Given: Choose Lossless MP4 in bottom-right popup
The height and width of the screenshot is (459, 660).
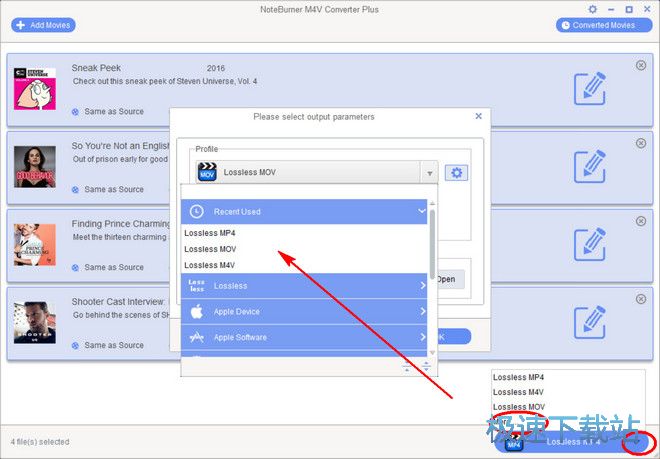Looking at the screenshot, I should coord(518,377).
